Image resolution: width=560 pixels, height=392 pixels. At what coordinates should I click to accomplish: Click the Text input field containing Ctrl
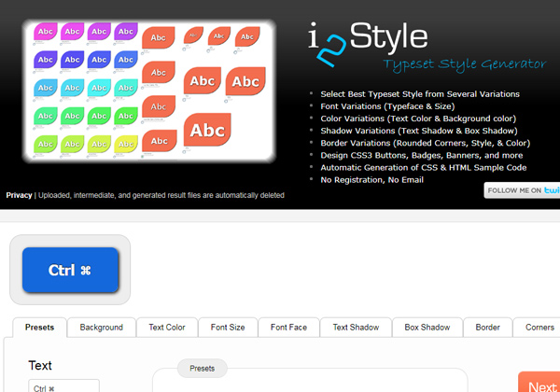63,386
